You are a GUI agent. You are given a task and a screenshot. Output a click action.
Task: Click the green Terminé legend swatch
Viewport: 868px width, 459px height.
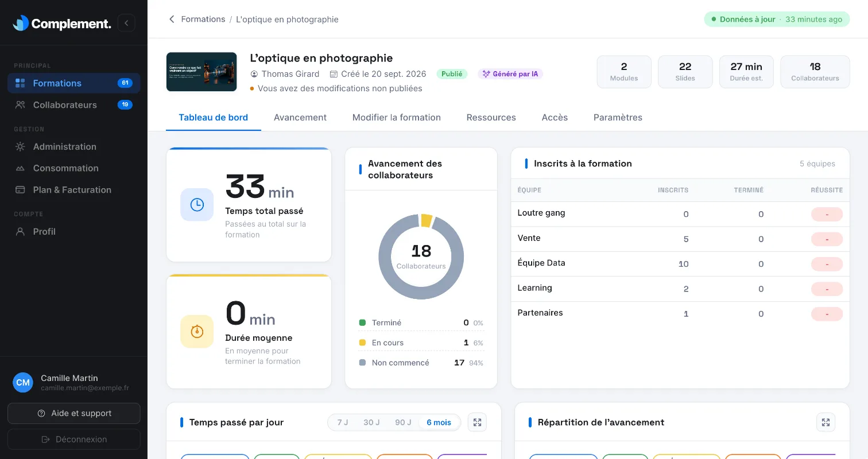(362, 322)
